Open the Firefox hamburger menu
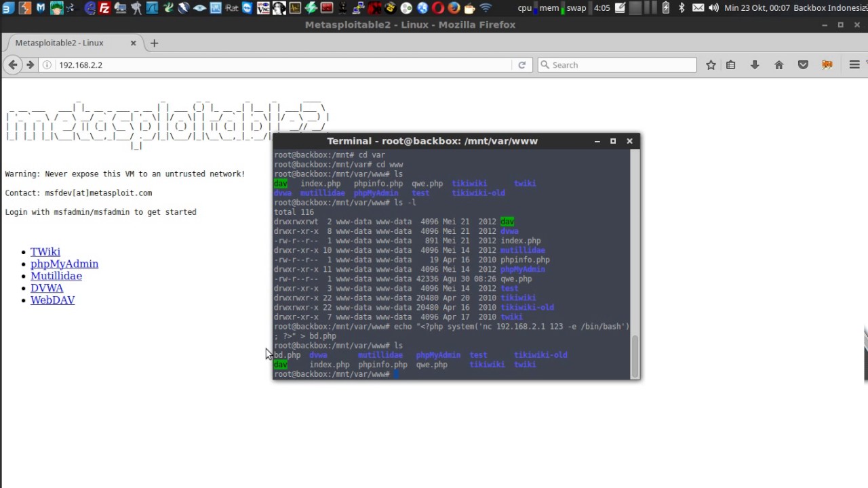The height and width of the screenshot is (488, 868). (854, 65)
